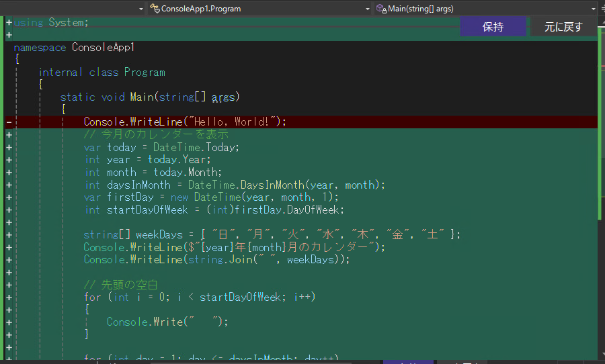This screenshot has width=605, height=364.
Task: Click the split editor icon at top right
Action: coord(601,9)
